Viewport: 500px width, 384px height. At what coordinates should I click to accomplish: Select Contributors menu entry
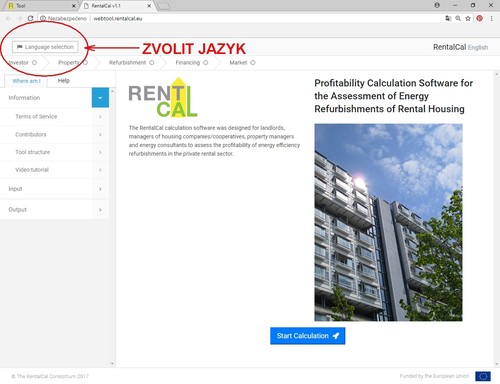pyautogui.click(x=31, y=134)
